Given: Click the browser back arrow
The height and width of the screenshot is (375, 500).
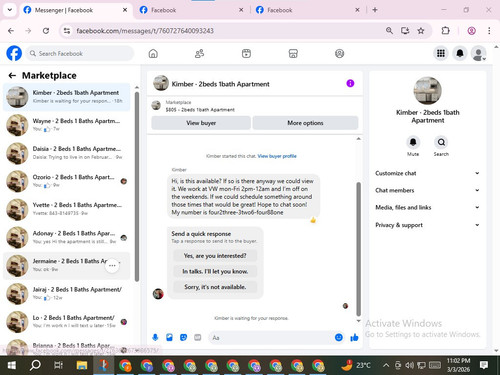Looking at the screenshot, I should pyautogui.click(x=11, y=31).
